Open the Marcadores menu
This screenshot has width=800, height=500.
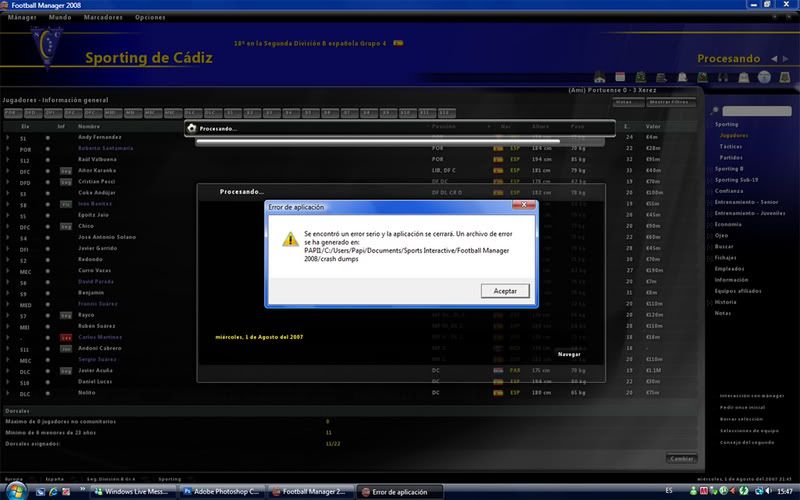pyautogui.click(x=103, y=17)
